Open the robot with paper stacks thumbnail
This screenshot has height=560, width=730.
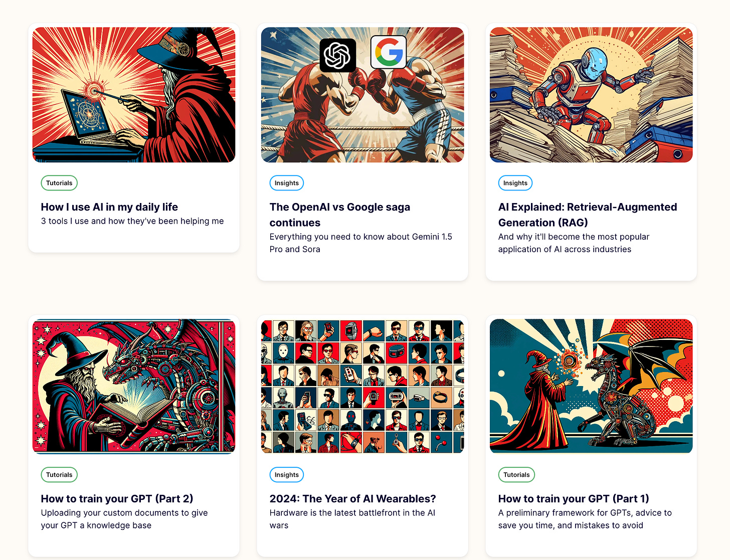tap(591, 95)
